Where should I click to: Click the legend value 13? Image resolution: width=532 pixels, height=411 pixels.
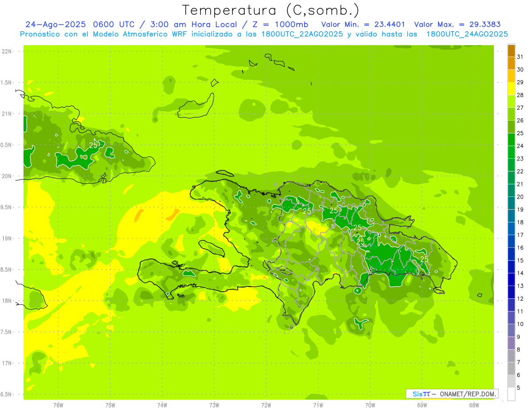click(520, 286)
